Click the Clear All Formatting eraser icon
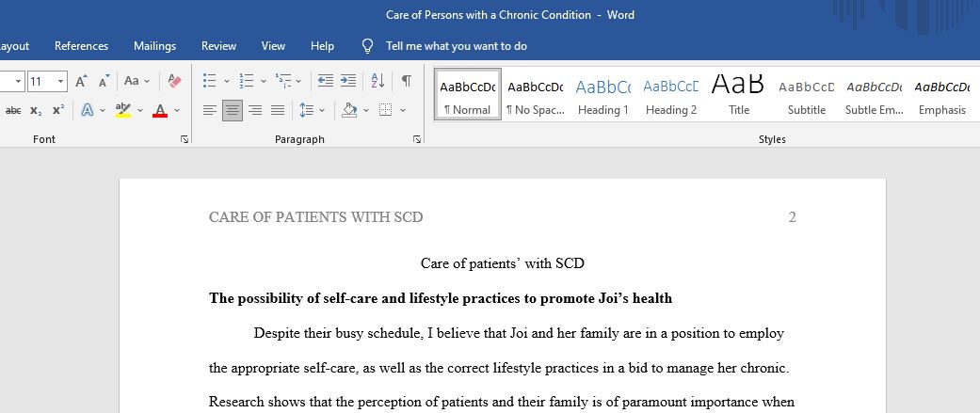The width and height of the screenshot is (980, 413). click(174, 81)
